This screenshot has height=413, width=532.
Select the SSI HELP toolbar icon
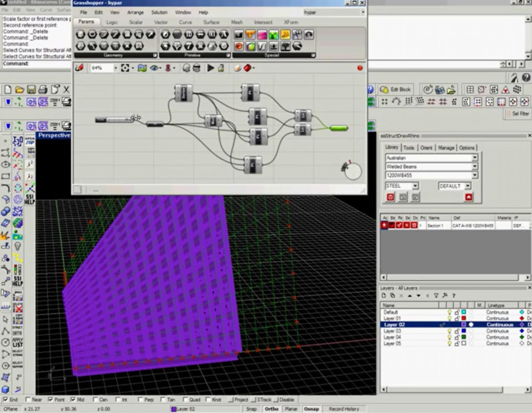click(x=29, y=199)
